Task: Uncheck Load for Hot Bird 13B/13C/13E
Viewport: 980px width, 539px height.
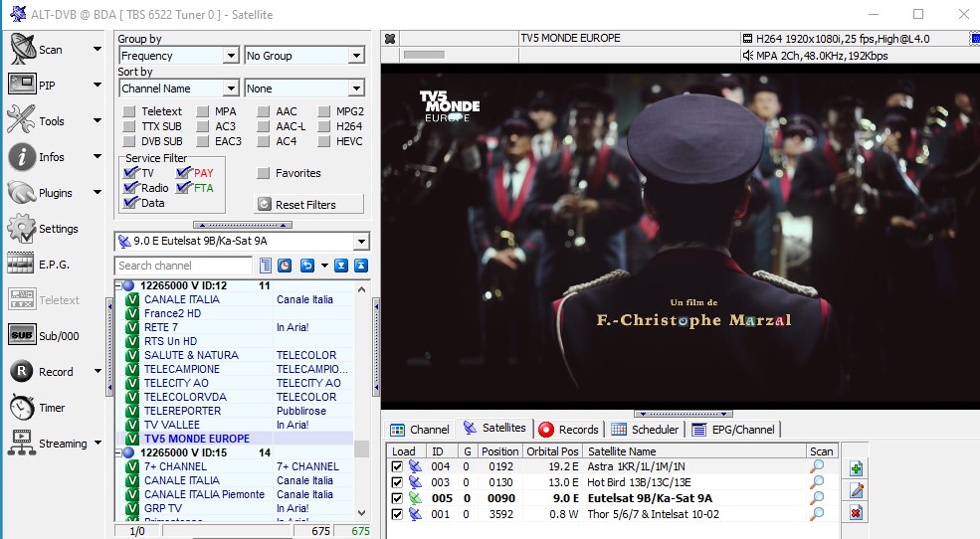Action: (x=397, y=482)
